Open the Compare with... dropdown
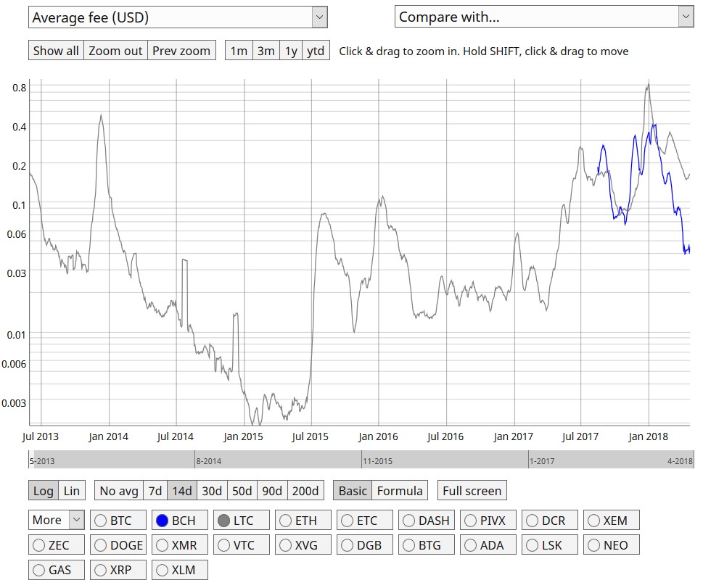This screenshot has width=703, height=588. pos(544,17)
